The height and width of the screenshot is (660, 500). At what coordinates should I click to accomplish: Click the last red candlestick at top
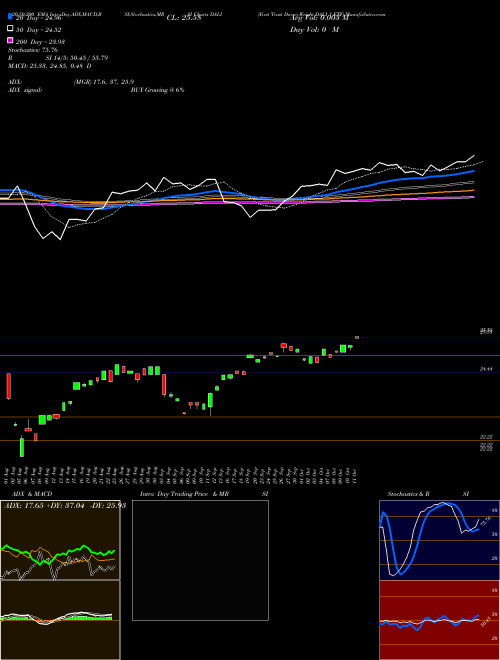(357, 337)
